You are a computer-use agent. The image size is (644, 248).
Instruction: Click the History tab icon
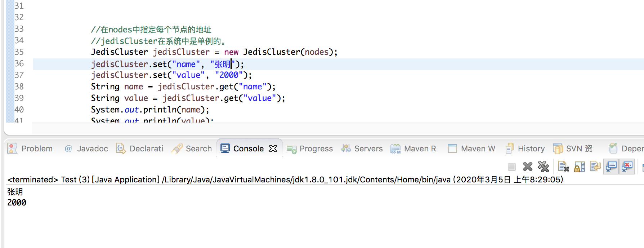[x=510, y=149]
